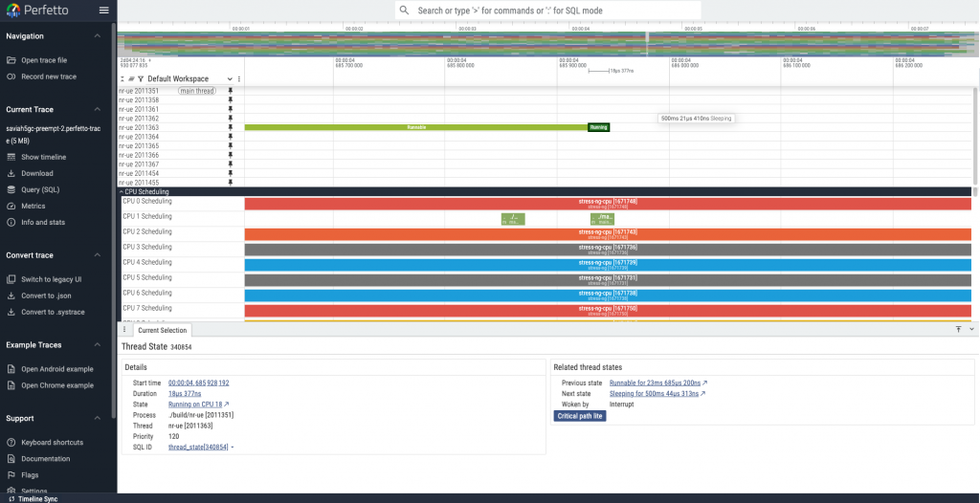Image resolution: width=980 pixels, height=503 pixels.
Task: Open the workspace three-dot options menu
Action: pos(239,78)
